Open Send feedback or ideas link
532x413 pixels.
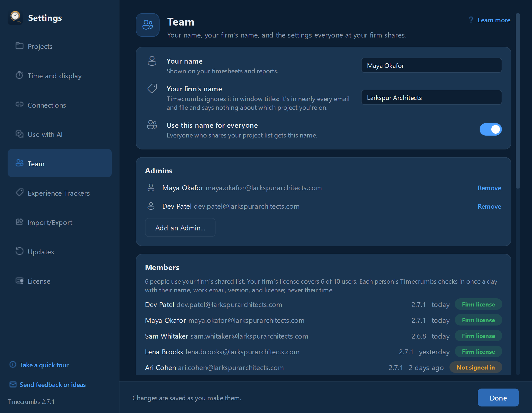tap(52, 384)
